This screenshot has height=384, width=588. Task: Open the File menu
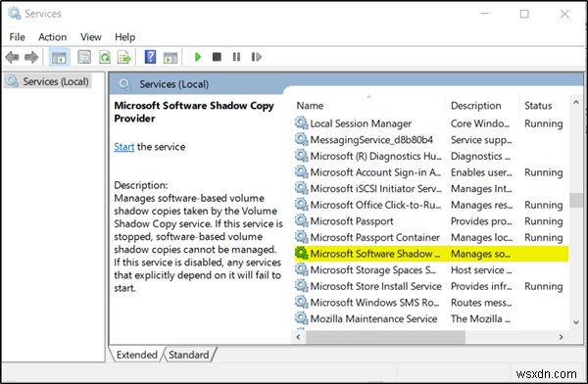click(17, 37)
